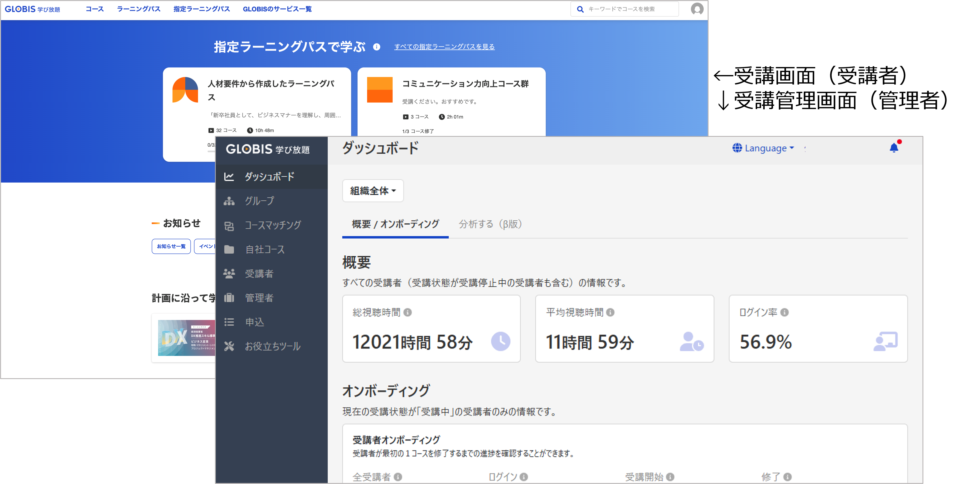Open the 管理者 section via its briefcase icon

click(230, 298)
